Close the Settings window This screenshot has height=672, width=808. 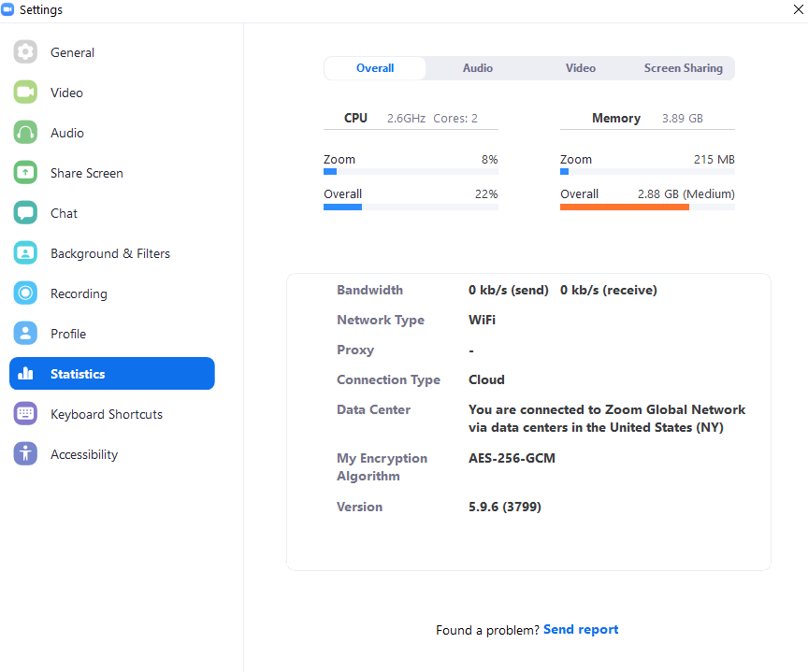click(797, 10)
